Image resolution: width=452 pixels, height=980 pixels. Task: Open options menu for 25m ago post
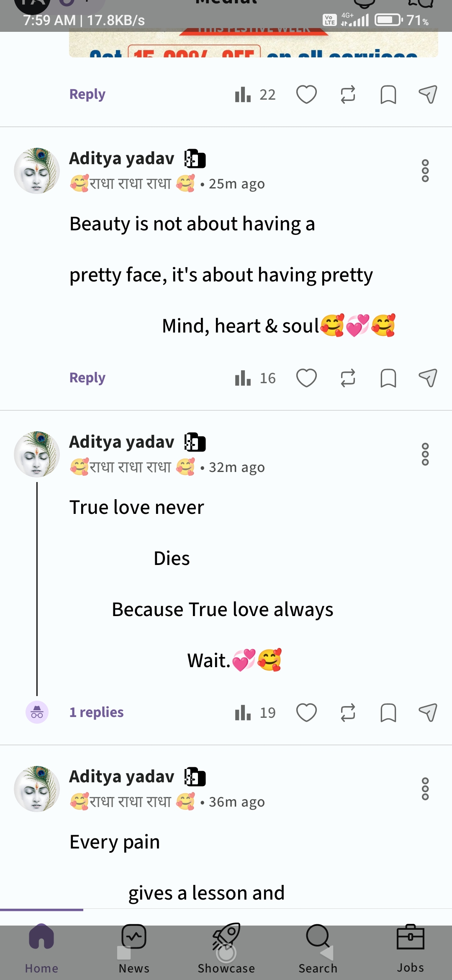point(425,171)
